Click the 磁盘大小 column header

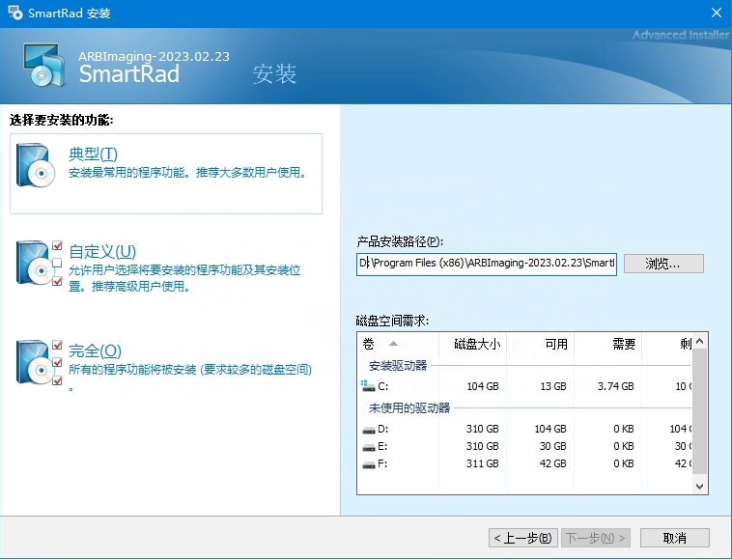472,345
